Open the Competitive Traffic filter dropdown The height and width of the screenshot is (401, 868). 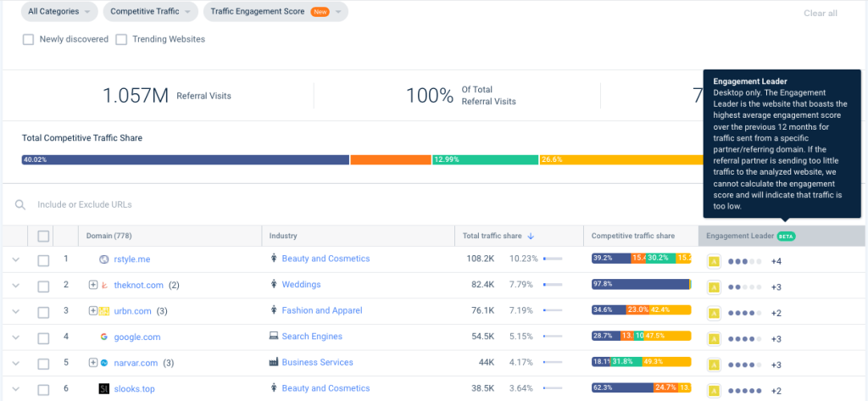[151, 12]
